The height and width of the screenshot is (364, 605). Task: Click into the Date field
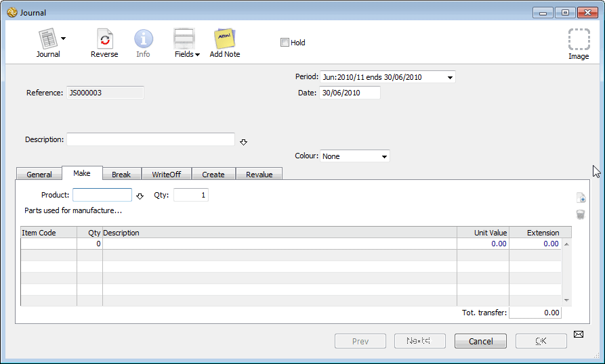tap(349, 93)
